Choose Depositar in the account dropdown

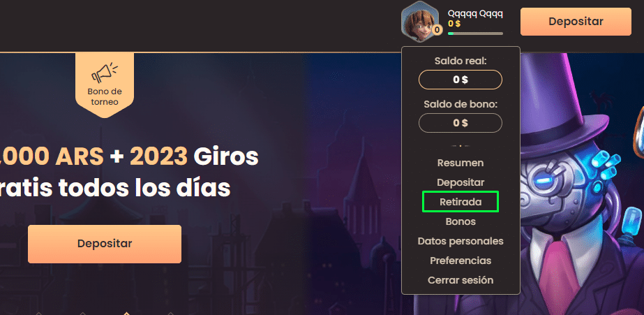click(460, 182)
